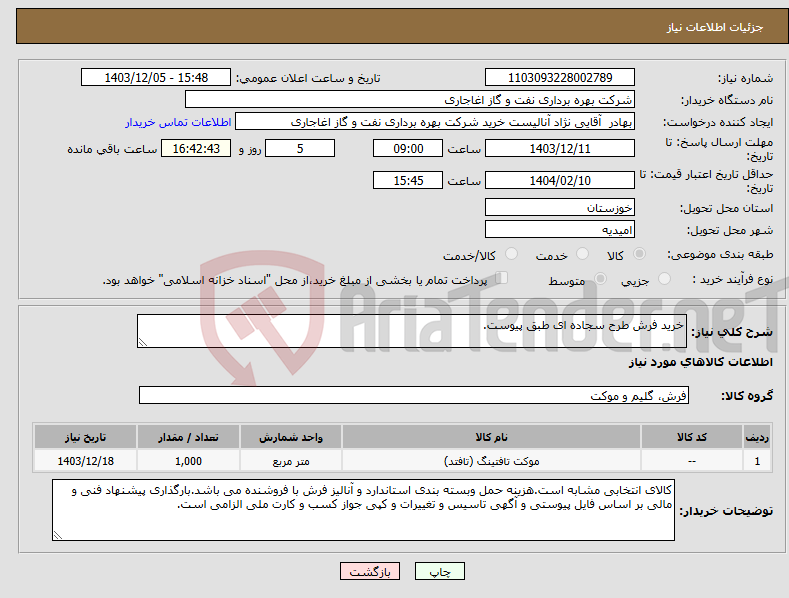Click the شماره نیاز field 1103093228002789

click(x=560, y=78)
